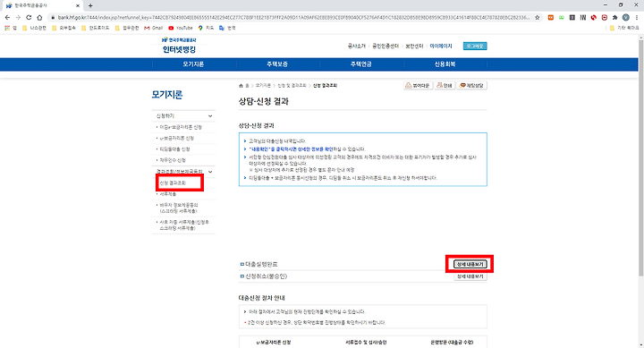The width and height of the screenshot is (644, 348).
Task: Open the 마이페이지 top link
Action: point(441,46)
